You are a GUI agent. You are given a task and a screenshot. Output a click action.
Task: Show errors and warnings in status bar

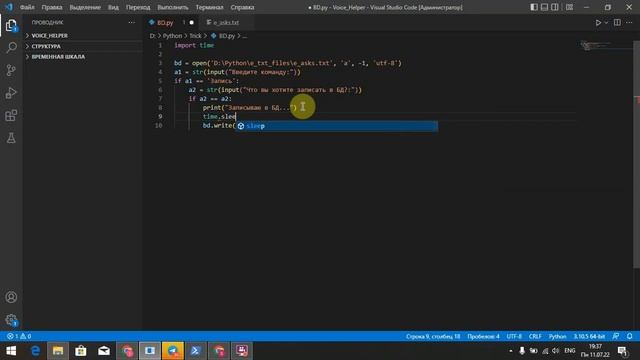tap(19, 336)
